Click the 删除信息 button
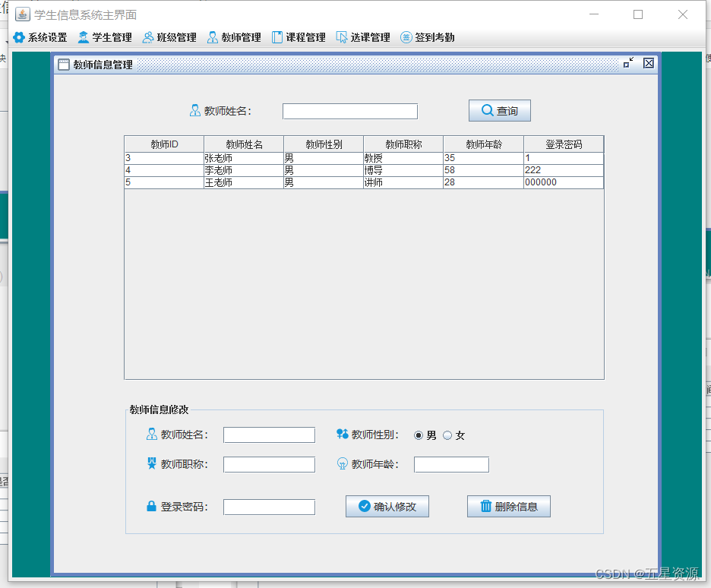711x588 pixels. point(509,507)
